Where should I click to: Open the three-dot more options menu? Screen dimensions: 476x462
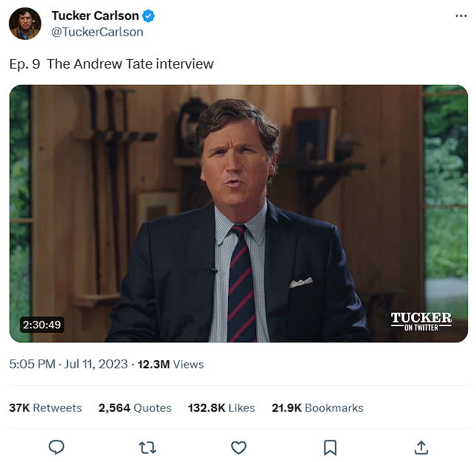[461, 16]
